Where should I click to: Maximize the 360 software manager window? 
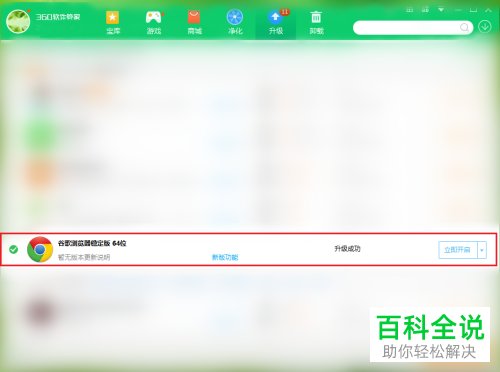click(x=473, y=9)
